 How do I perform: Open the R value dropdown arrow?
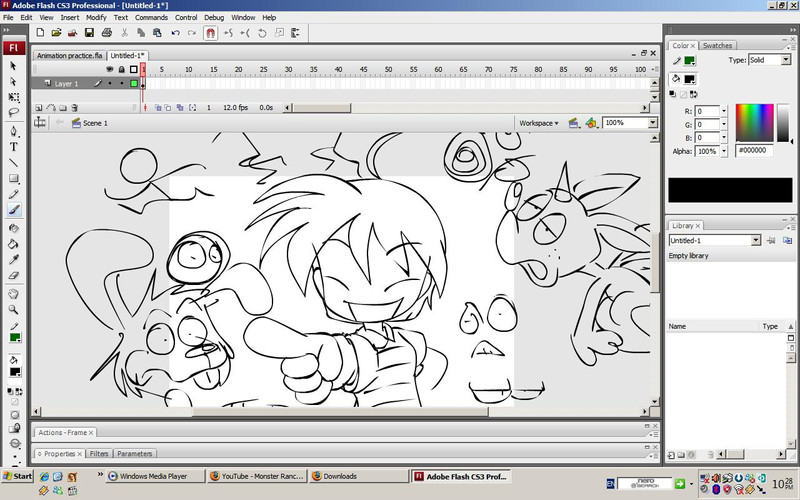pos(723,111)
